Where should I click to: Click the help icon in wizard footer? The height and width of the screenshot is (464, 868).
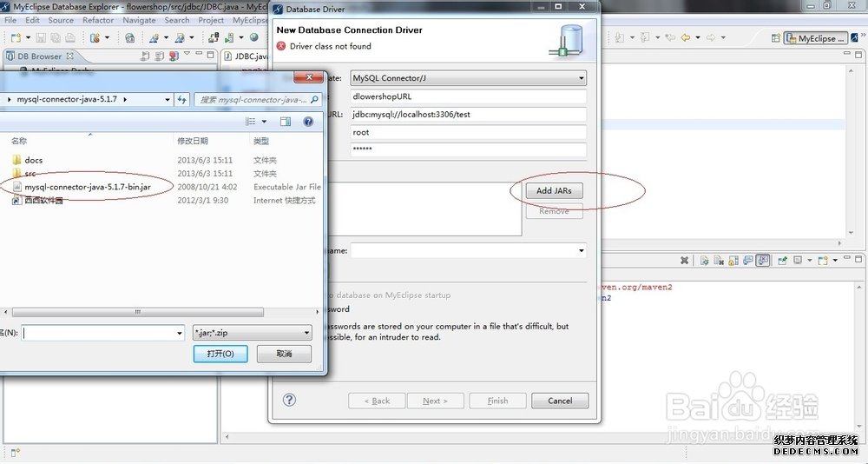290,400
